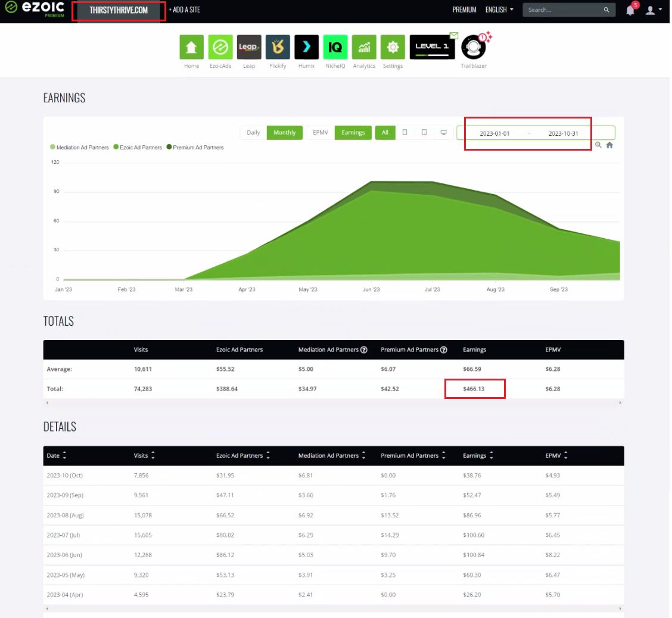Open the Premium menu item
The height and width of the screenshot is (618, 672).
464,10
